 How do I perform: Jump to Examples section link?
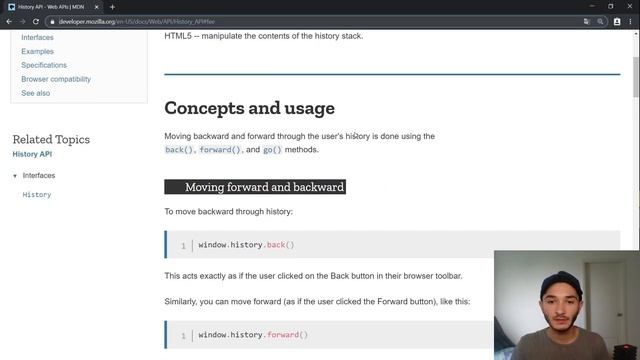pyautogui.click(x=37, y=51)
